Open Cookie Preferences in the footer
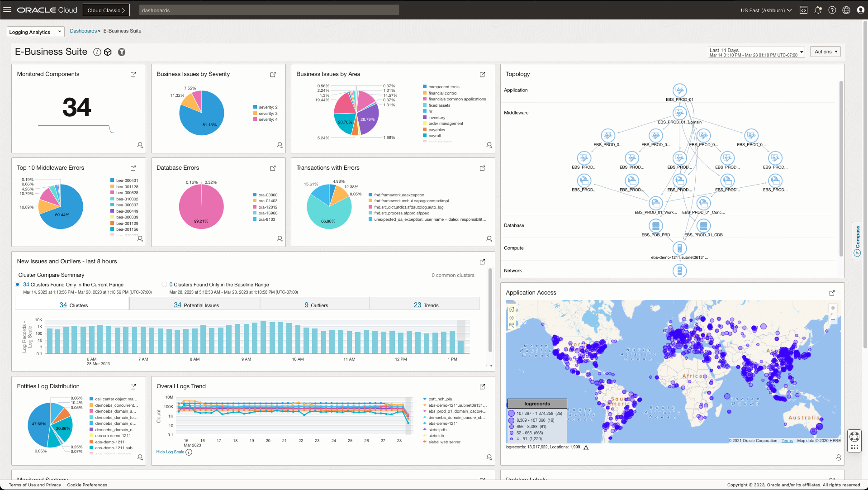The width and height of the screenshot is (868, 490). point(87,485)
